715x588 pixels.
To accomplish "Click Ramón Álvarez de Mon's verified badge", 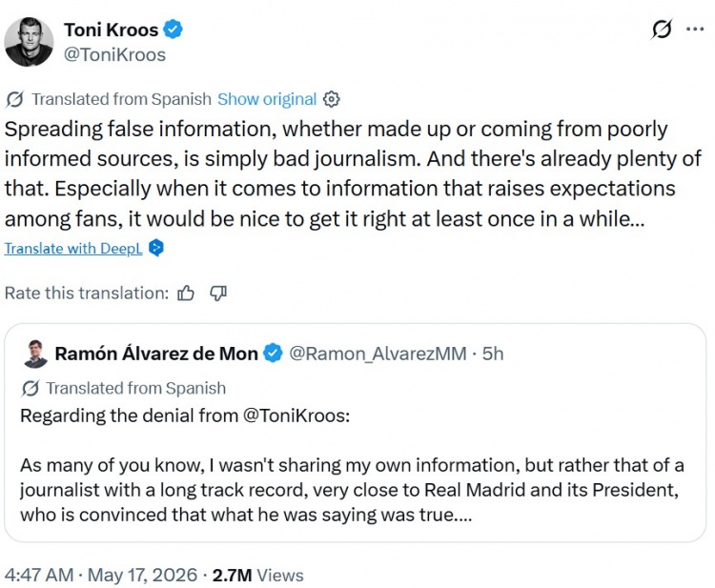I will 274,354.
